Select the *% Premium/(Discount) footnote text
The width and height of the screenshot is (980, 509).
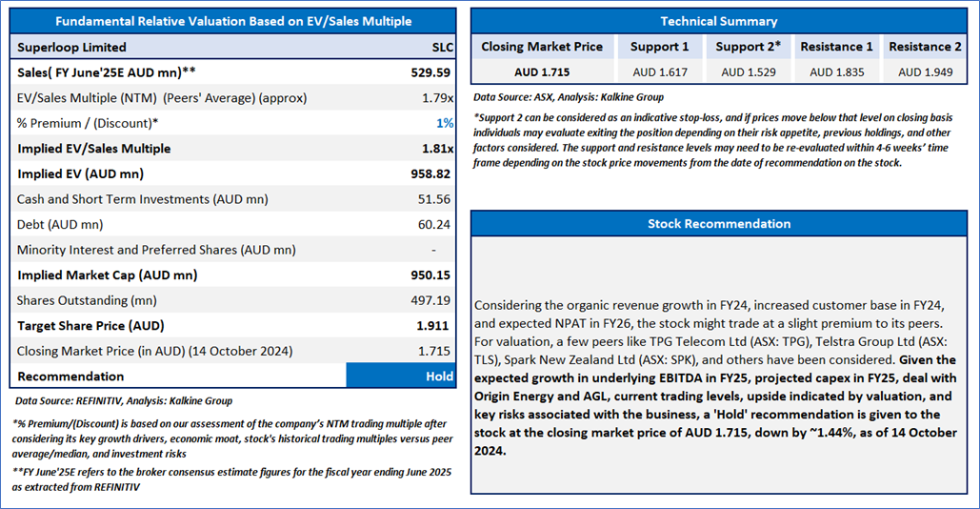(x=232, y=439)
